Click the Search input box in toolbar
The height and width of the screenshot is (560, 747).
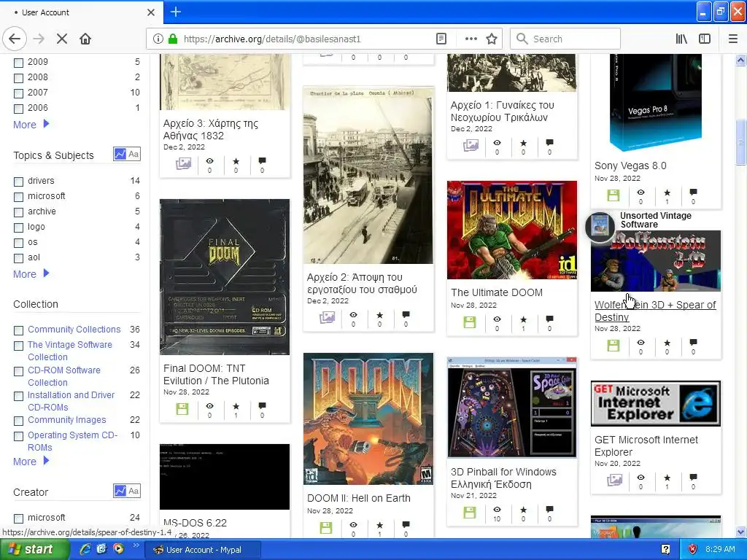(x=565, y=39)
